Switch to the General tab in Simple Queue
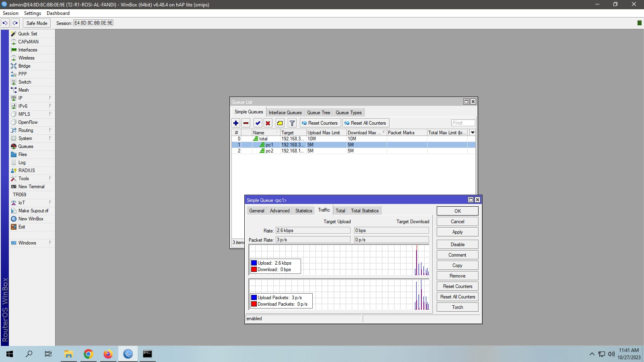 [x=256, y=211]
